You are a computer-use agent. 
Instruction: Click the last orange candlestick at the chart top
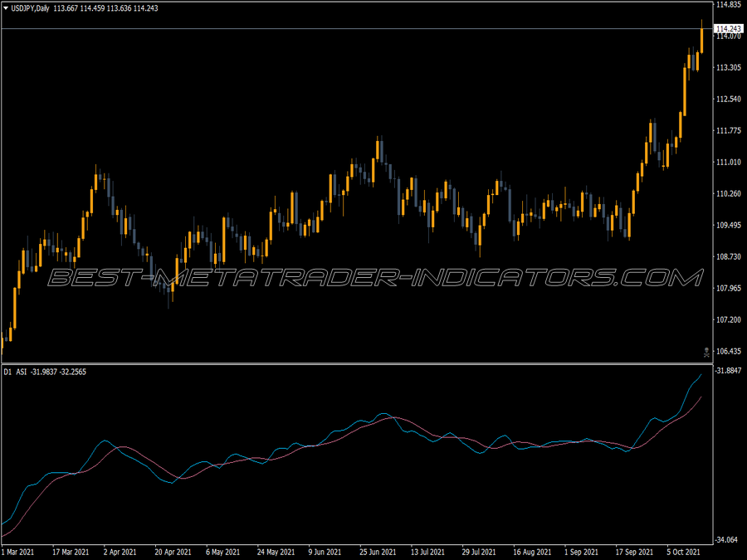coord(701,41)
